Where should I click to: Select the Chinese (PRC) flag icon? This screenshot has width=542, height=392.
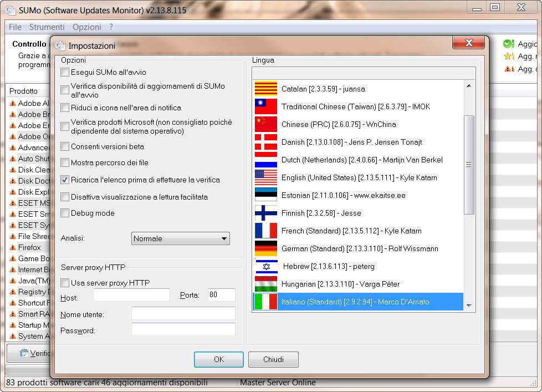266,124
